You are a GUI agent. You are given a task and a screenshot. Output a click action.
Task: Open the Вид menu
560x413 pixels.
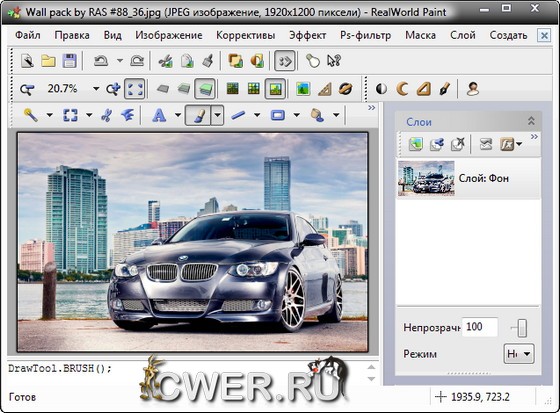(x=112, y=35)
